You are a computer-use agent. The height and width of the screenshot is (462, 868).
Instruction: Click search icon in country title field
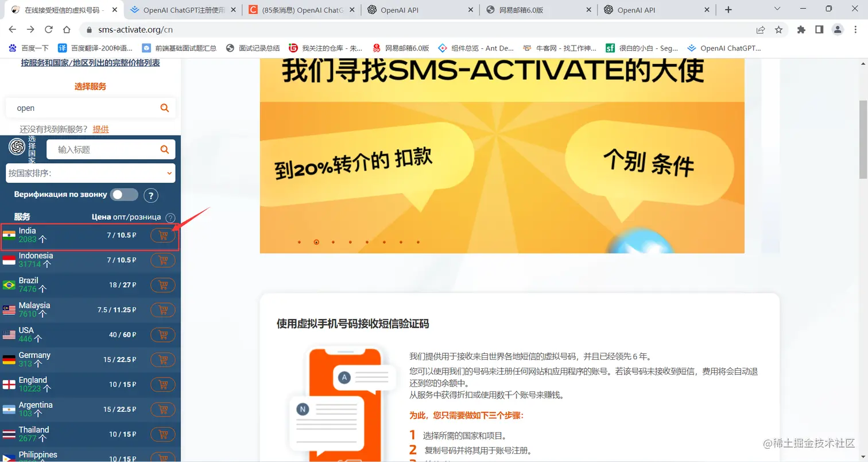pos(165,150)
